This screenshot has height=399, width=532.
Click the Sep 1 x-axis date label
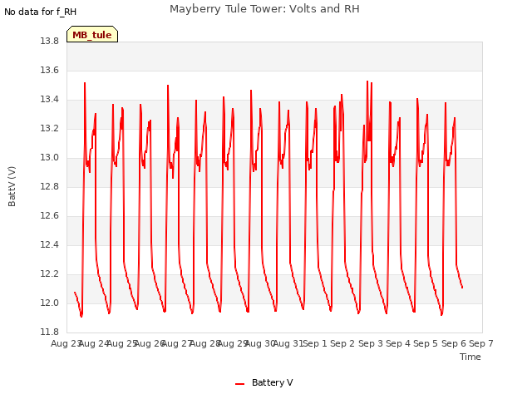click(x=315, y=343)
